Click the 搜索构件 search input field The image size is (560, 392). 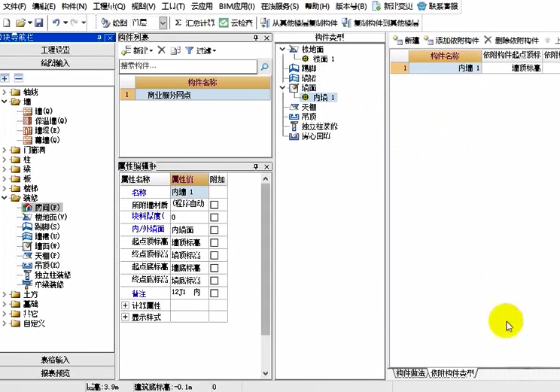point(188,66)
